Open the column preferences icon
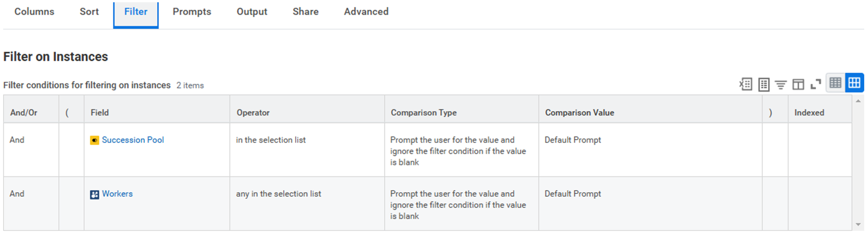 click(x=798, y=84)
